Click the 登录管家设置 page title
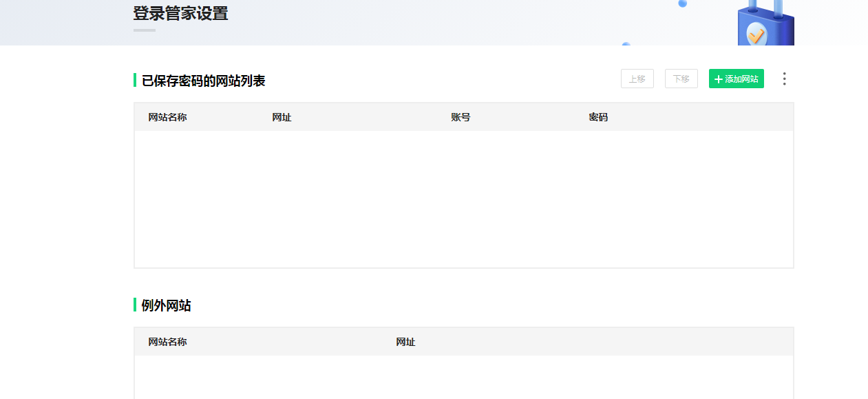 180,13
